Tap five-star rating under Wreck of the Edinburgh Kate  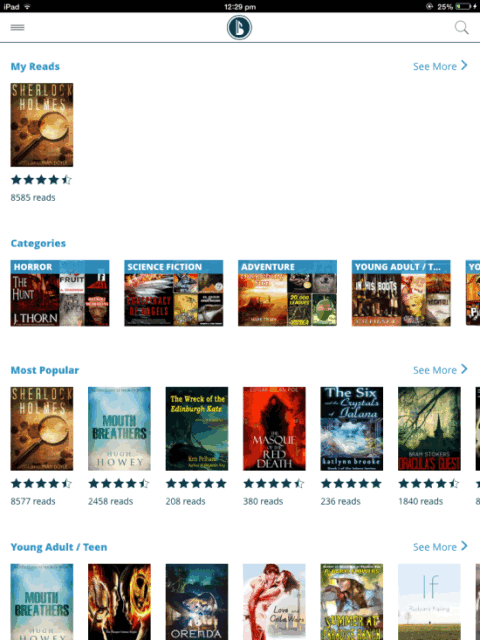(196, 484)
